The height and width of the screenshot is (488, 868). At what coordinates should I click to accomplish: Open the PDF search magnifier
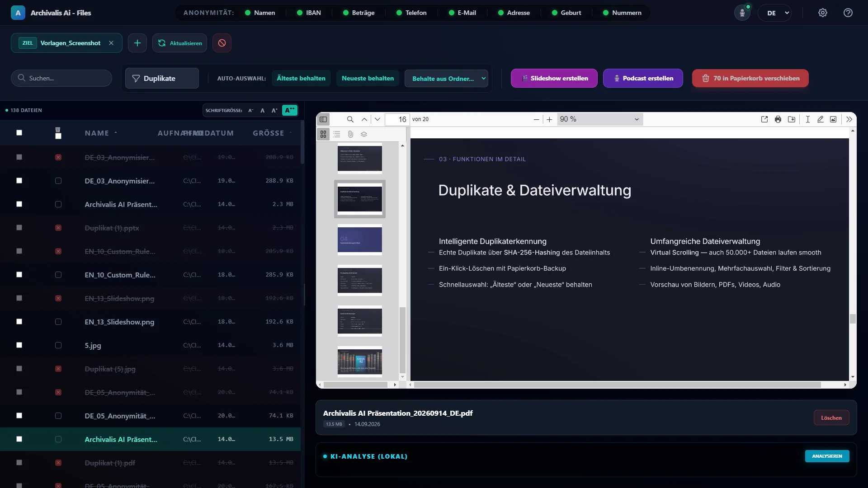(350, 119)
